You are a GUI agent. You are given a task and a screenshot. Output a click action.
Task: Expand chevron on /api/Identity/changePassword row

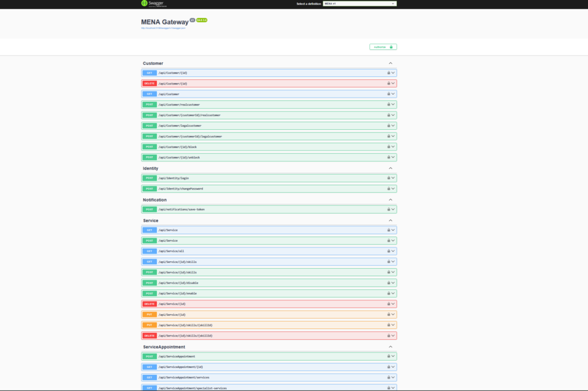(393, 188)
